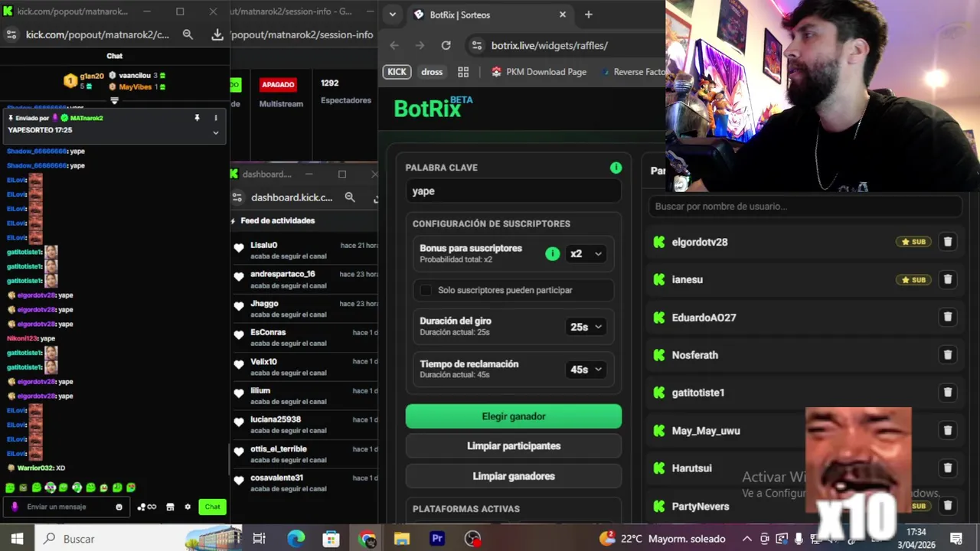Select the BotRix | Sorteos browser tab
Viewport: 980px width, 551px height.
pyautogui.click(x=490, y=15)
